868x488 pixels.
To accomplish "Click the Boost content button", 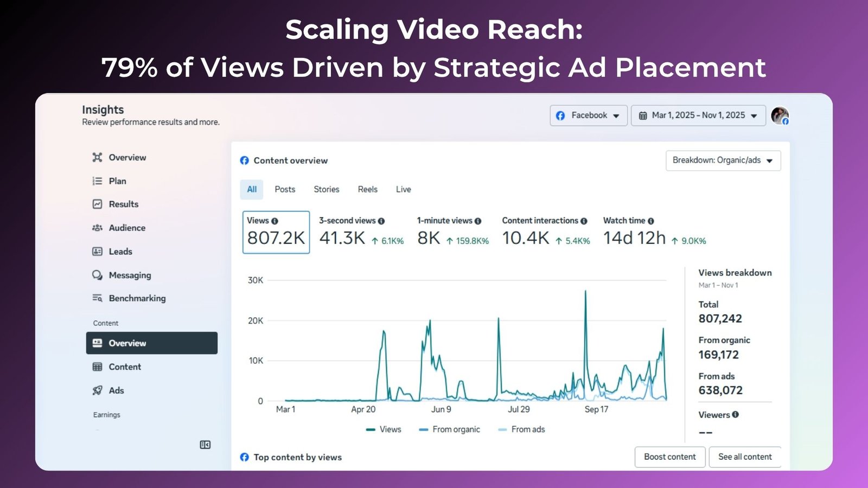I will coord(669,457).
